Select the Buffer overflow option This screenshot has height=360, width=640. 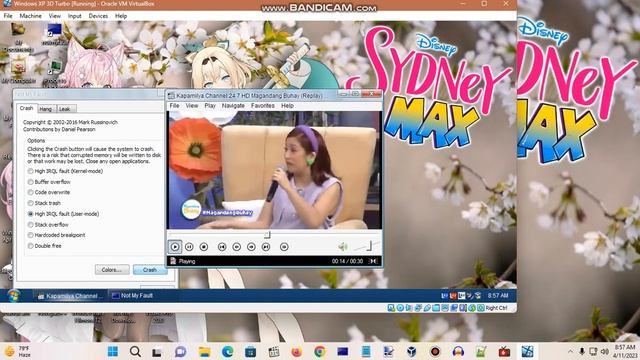(49, 182)
